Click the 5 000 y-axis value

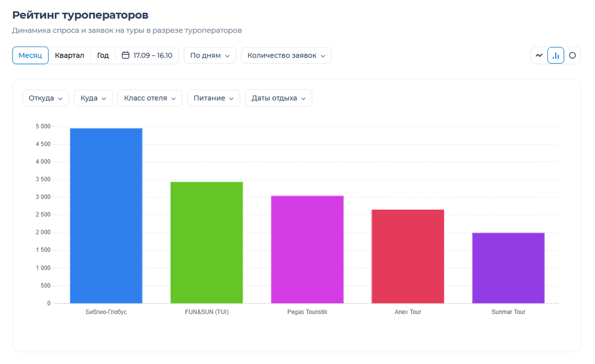pos(43,127)
